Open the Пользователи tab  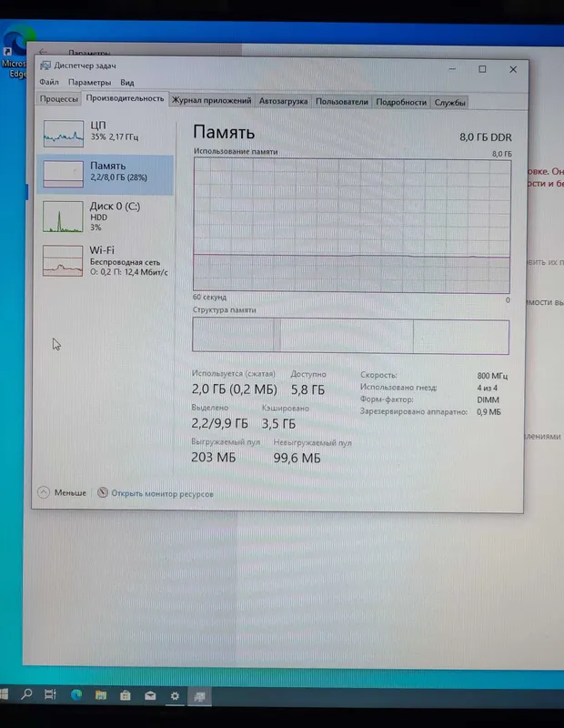[x=342, y=102]
